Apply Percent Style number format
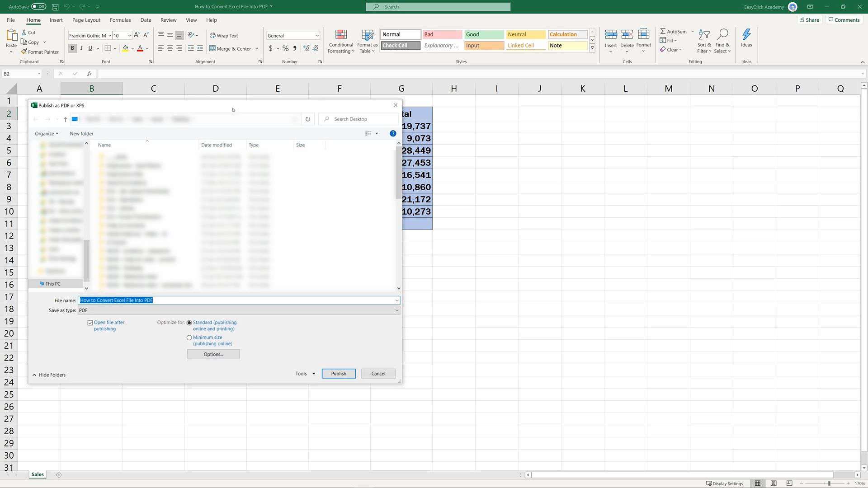Image resolution: width=868 pixels, height=488 pixels. 285,48
